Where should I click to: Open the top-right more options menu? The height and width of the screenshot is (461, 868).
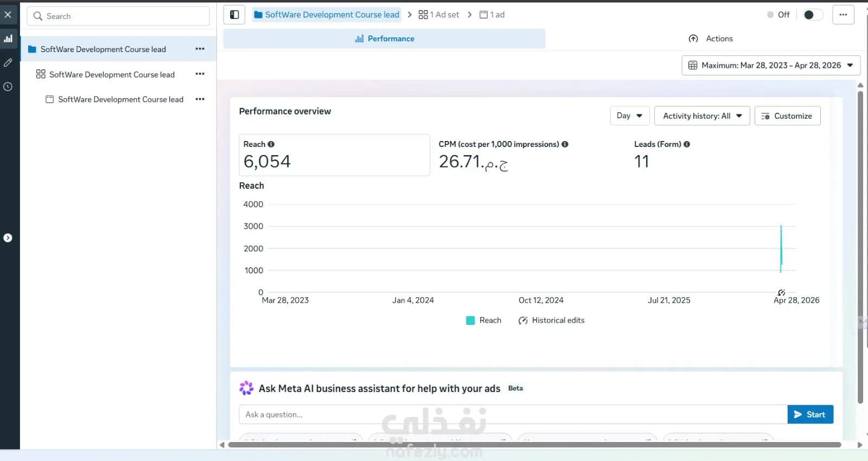843,15
